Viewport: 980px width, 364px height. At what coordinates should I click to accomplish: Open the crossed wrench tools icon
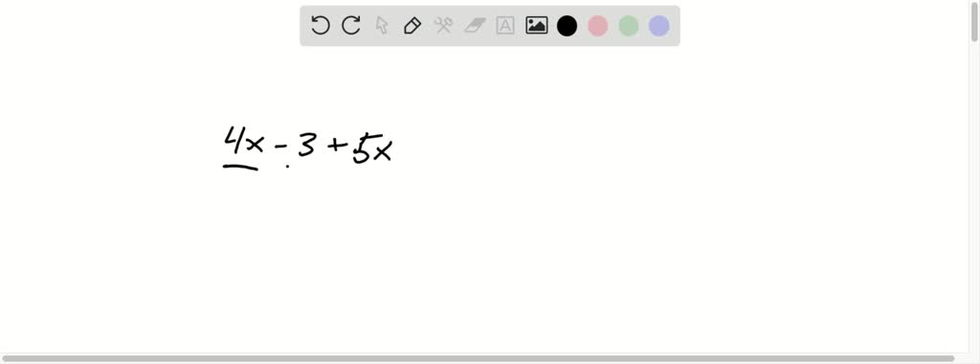coord(444,26)
